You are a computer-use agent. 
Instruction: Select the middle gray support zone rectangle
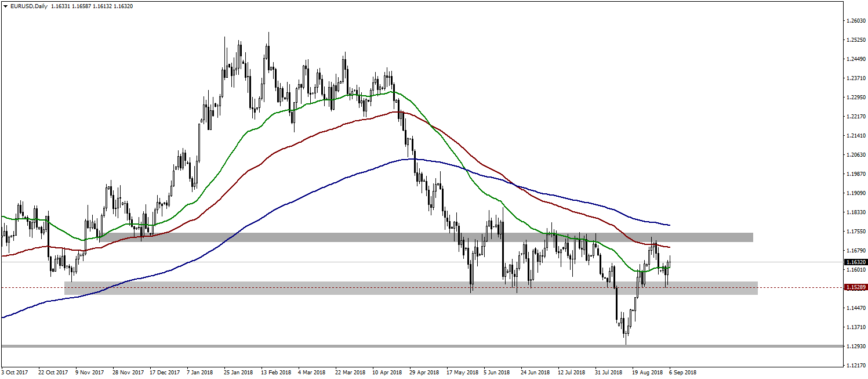[411, 288]
